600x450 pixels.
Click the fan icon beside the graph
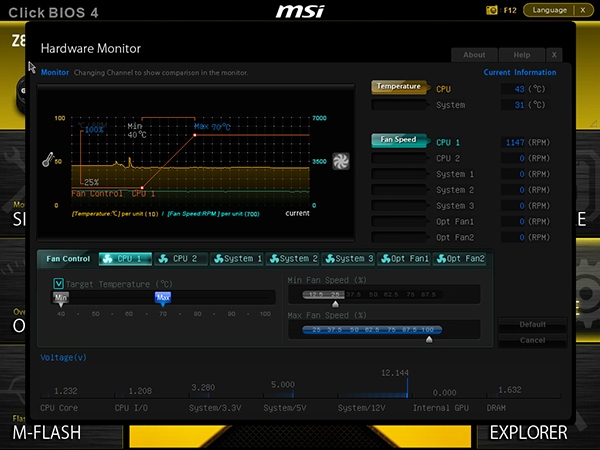[x=341, y=161]
